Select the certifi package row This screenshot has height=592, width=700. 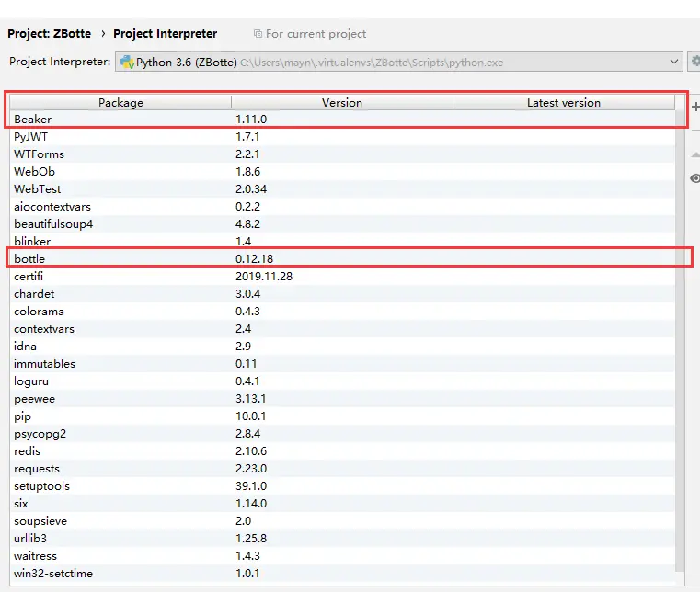pos(342,276)
